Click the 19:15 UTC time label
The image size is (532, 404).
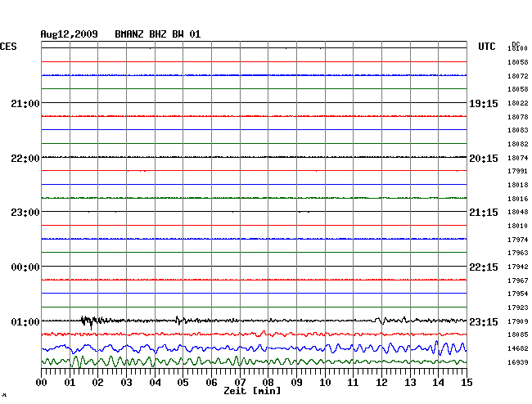pyautogui.click(x=484, y=104)
